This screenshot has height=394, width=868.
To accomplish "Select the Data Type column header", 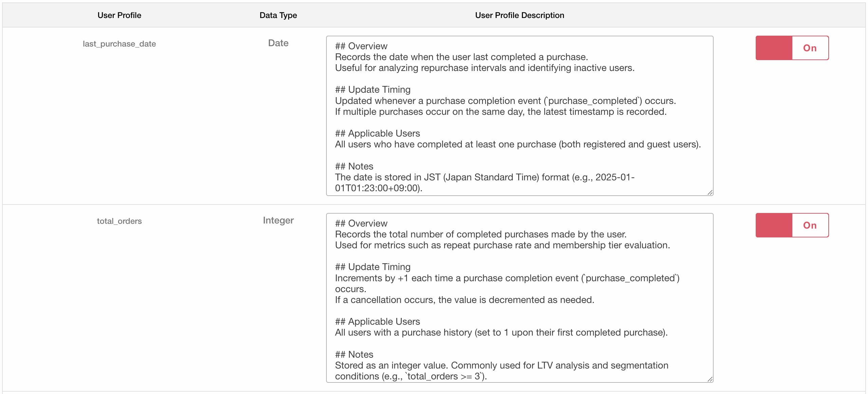I will point(278,15).
